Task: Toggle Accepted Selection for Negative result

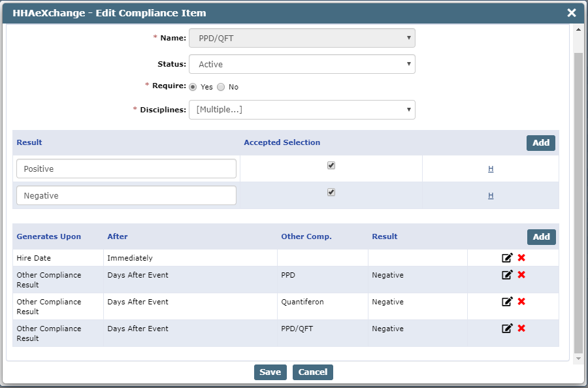Action: [331, 193]
